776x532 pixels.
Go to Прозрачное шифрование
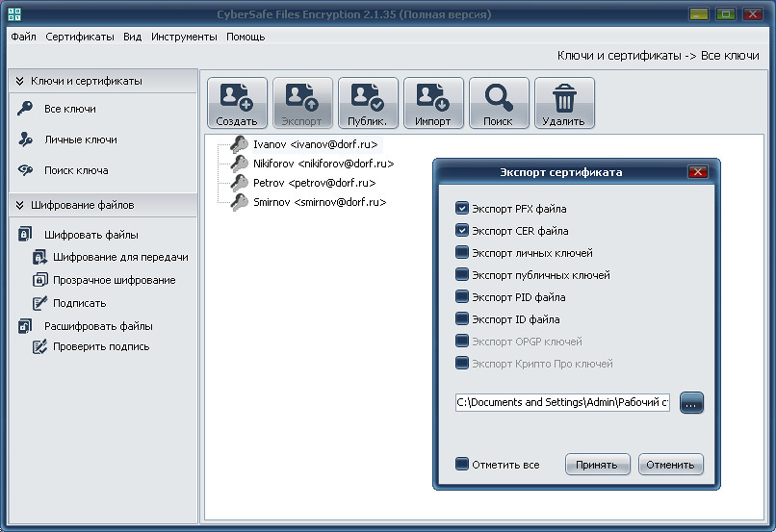click(115, 280)
